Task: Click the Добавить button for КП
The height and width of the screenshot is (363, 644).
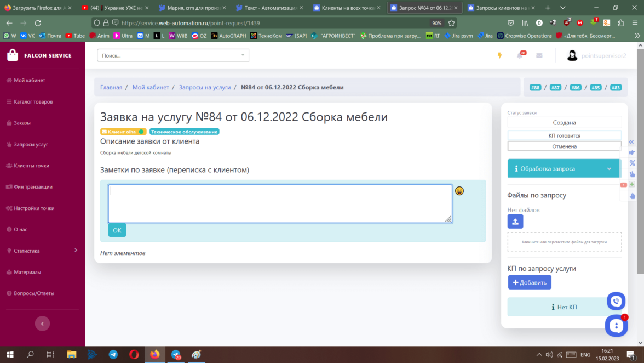Action: tap(529, 282)
